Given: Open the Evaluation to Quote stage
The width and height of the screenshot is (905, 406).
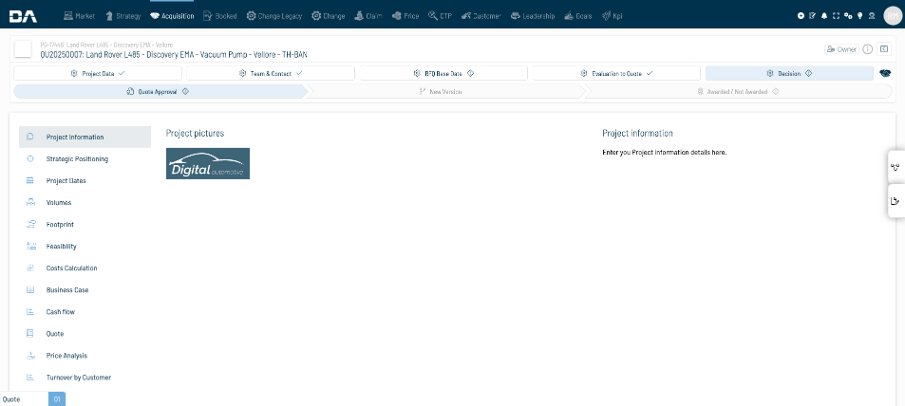Looking at the screenshot, I should pyautogui.click(x=616, y=73).
